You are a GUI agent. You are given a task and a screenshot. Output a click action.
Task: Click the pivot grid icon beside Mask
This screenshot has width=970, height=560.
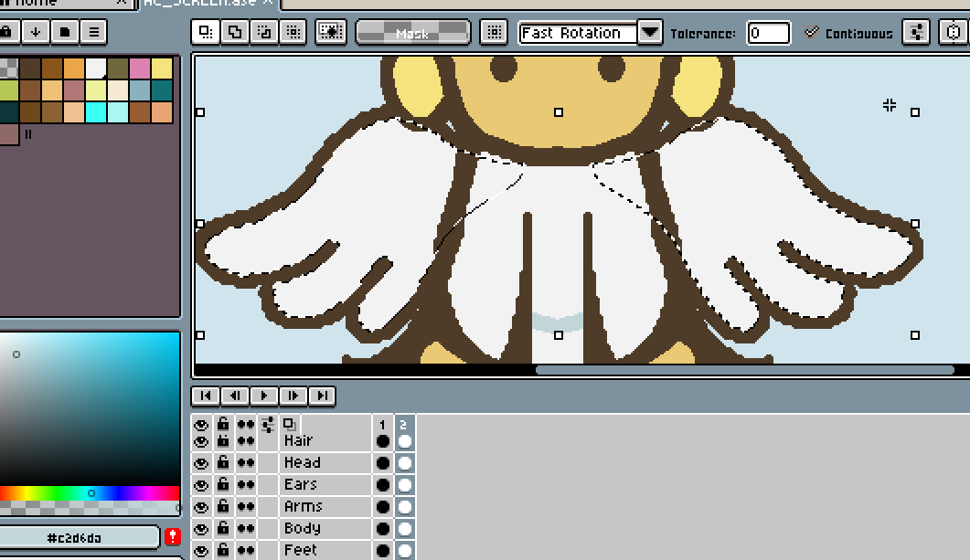click(494, 32)
